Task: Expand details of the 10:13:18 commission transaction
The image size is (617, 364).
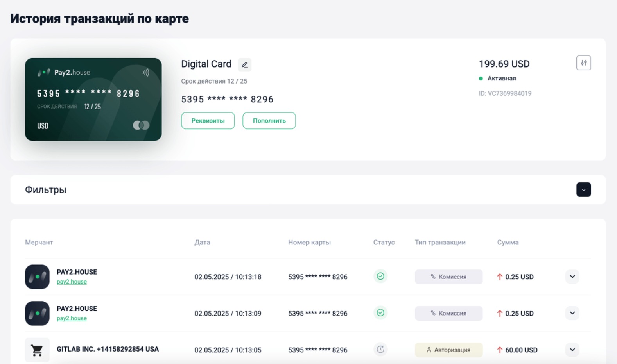Action: (572, 277)
